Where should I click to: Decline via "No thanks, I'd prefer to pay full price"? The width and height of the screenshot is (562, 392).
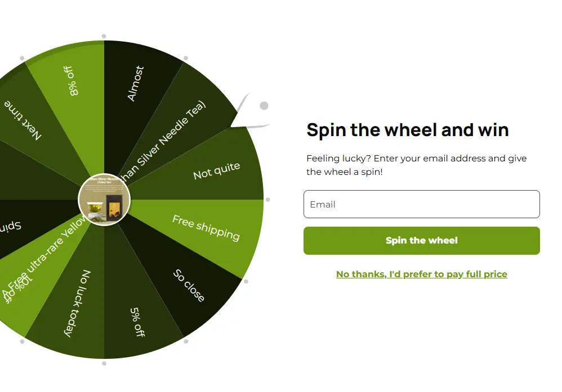421,274
